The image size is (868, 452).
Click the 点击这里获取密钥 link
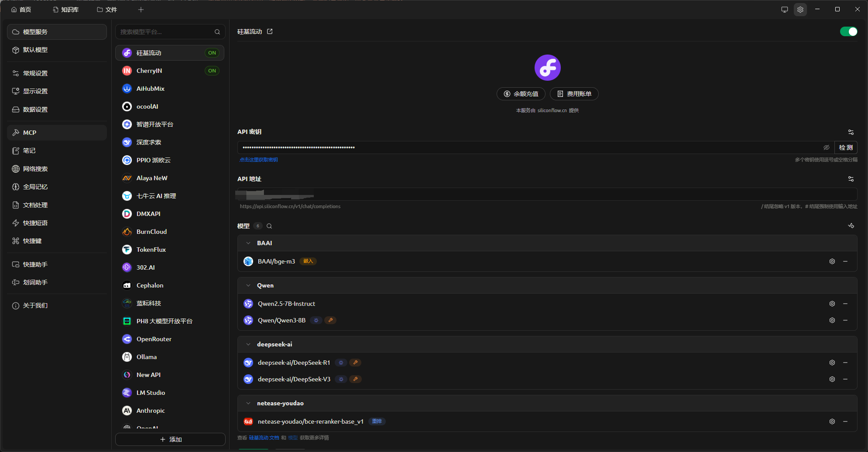[258, 160]
